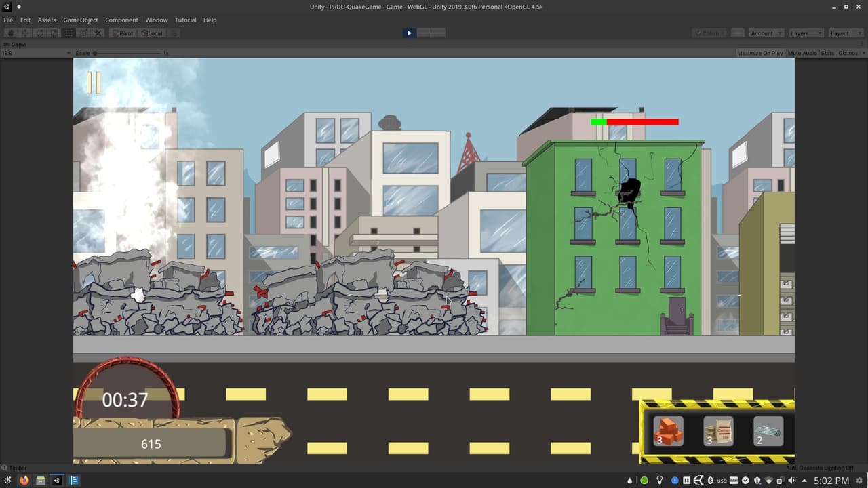Viewport: 868px width, 488px height.
Task: Toggle Maximize On Play
Action: 759,53
